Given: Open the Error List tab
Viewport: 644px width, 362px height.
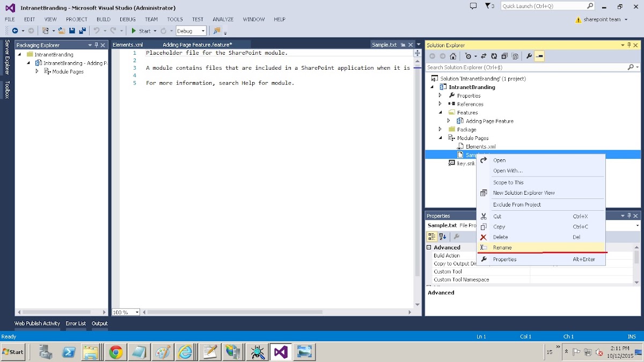Looking at the screenshot, I should point(76,323).
